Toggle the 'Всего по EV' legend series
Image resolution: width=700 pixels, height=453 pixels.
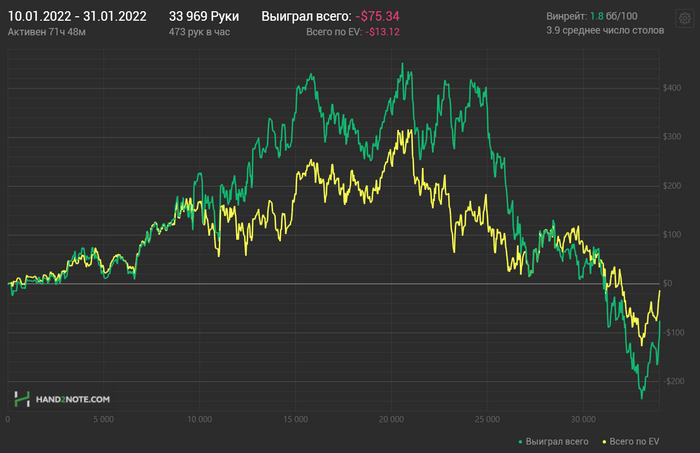tap(634, 441)
